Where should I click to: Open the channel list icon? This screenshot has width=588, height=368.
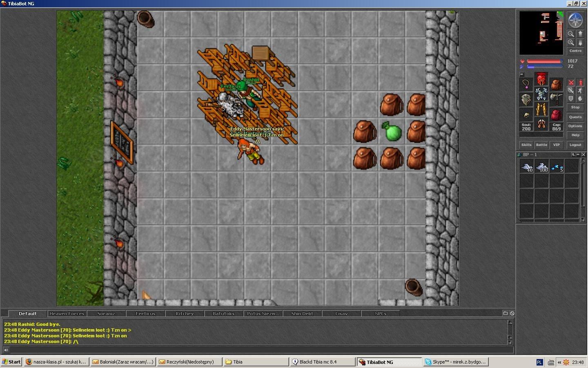(x=506, y=313)
